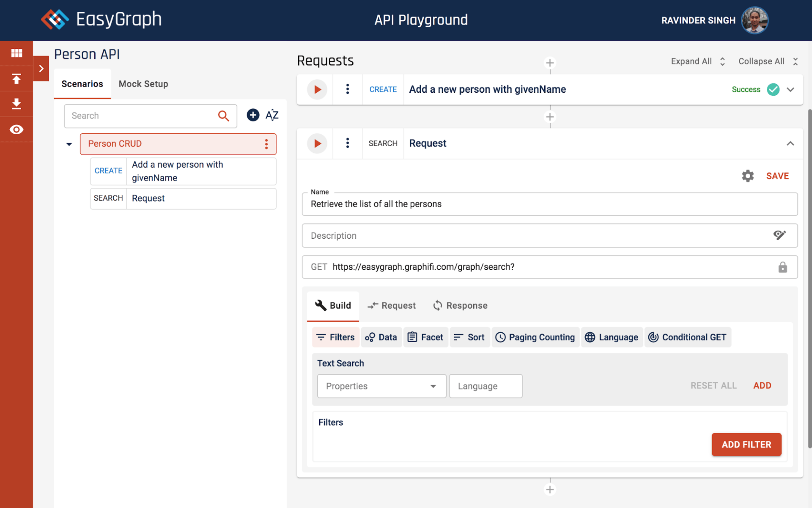
Task: Run the Add a new person request
Action: coord(317,89)
